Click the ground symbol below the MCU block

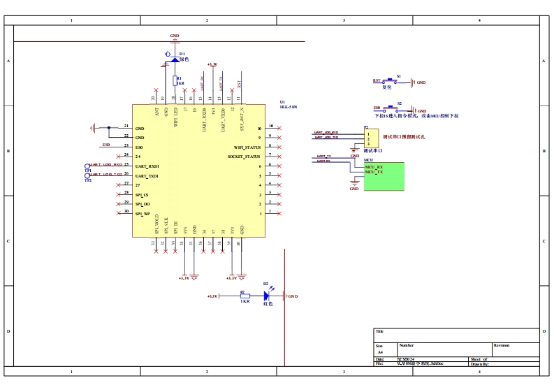354,184
